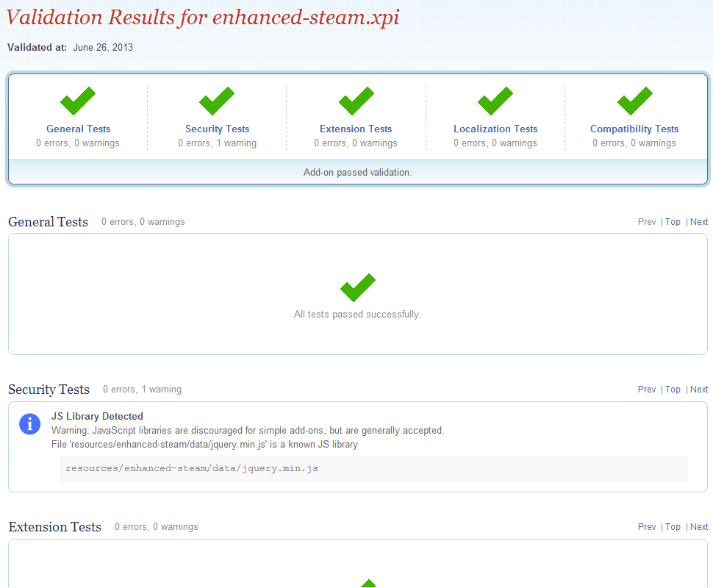Click '0 errors, 0 warnings' beside the Extension Tests heading
Image resolution: width=713 pixels, height=588 pixels.
pos(157,526)
